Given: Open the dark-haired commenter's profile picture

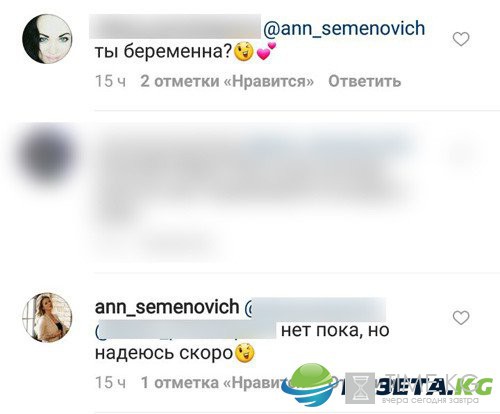Looking at the screenshot, I should pyautogui.click(x=47, y=39).
